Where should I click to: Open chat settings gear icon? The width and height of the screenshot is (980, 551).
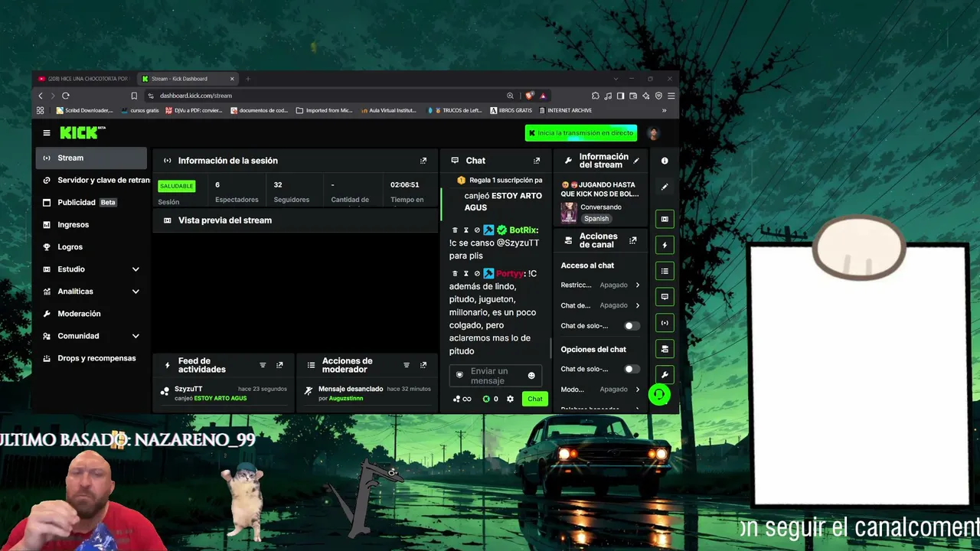point(510,399)
